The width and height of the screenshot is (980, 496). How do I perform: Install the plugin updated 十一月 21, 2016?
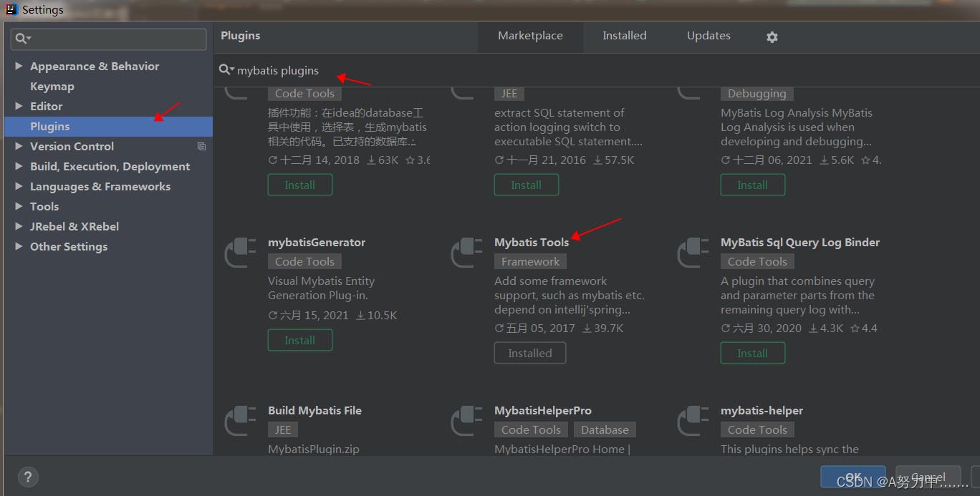[526, 185]
